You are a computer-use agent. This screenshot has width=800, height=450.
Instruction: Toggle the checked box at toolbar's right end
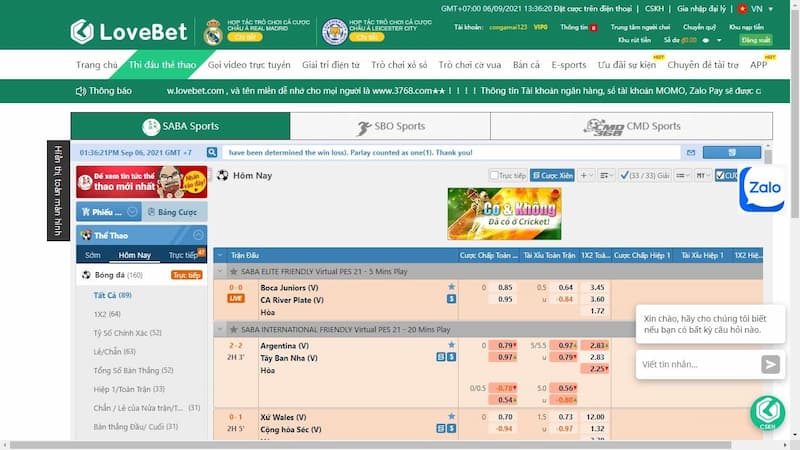point(719,176)
